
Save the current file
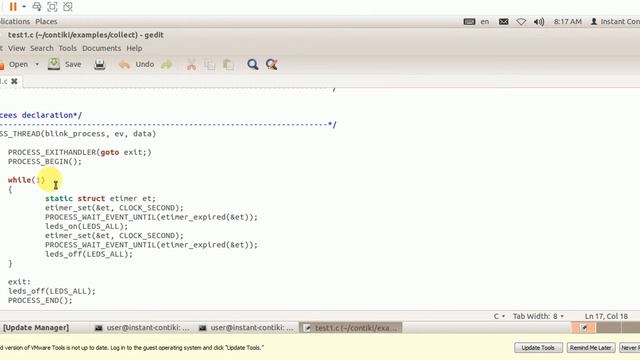tap(65, 64)
